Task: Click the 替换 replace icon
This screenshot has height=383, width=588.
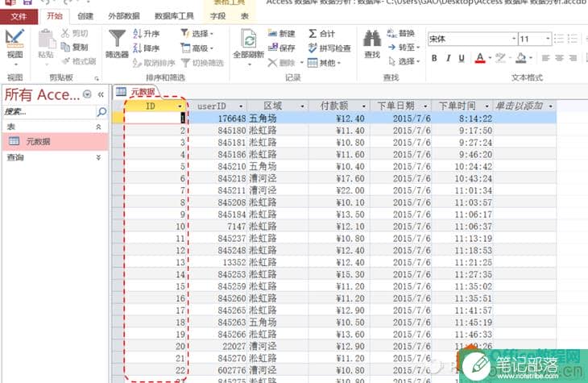Action: point(392,33)
